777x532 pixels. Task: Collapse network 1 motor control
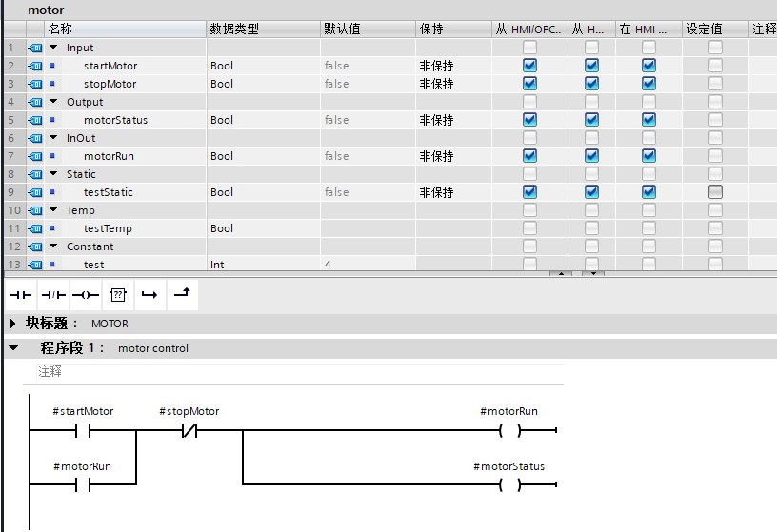(14, 348)
